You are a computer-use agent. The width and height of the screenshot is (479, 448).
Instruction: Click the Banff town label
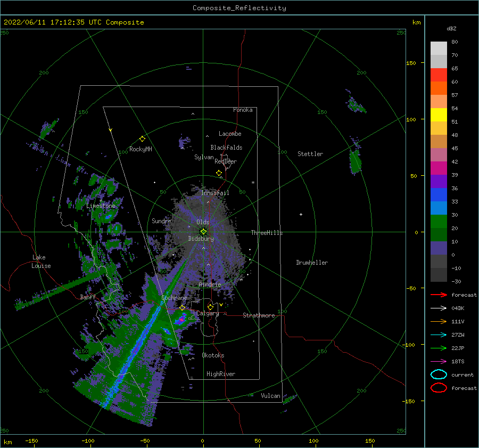click(x=88, y=297)
